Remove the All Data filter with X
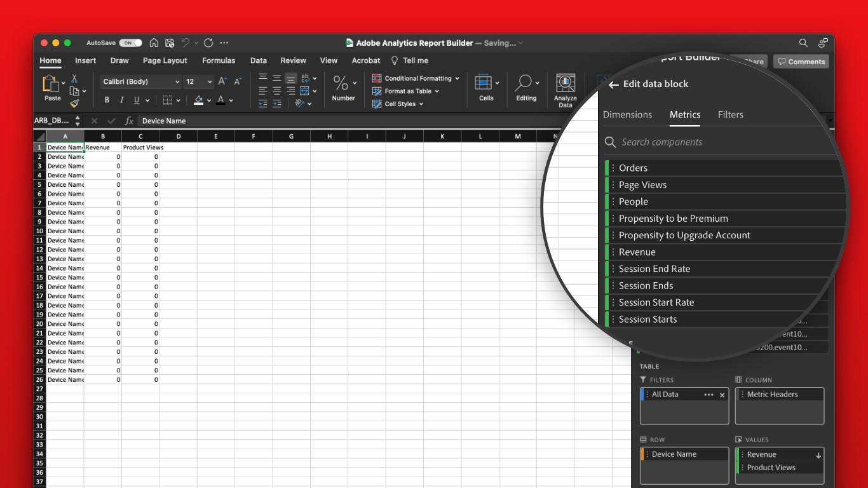Viewport: 868px width, 488px height. 722,395
